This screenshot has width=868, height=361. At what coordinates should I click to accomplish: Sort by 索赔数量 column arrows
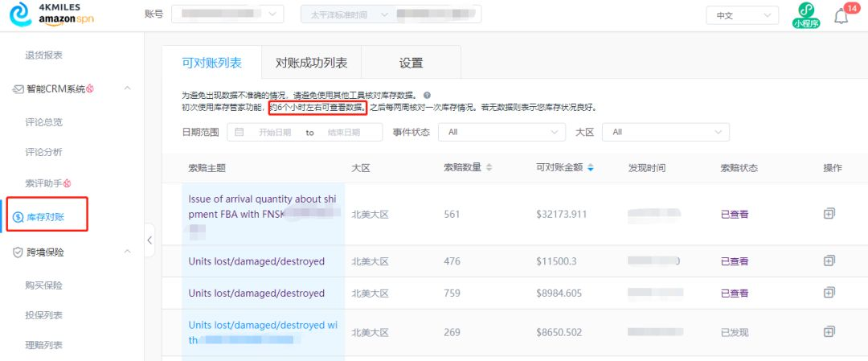click(489, 168)
